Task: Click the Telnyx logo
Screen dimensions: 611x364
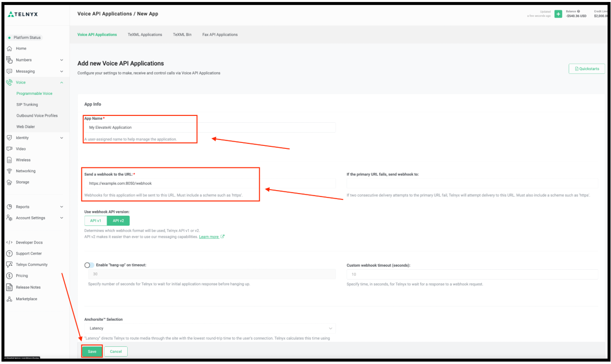Action: 23,14
